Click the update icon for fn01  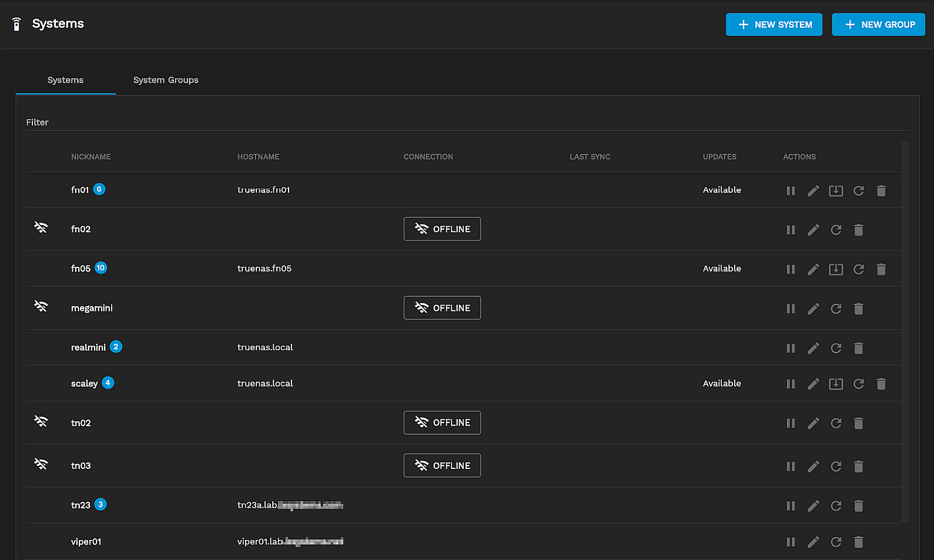(835, 190)
